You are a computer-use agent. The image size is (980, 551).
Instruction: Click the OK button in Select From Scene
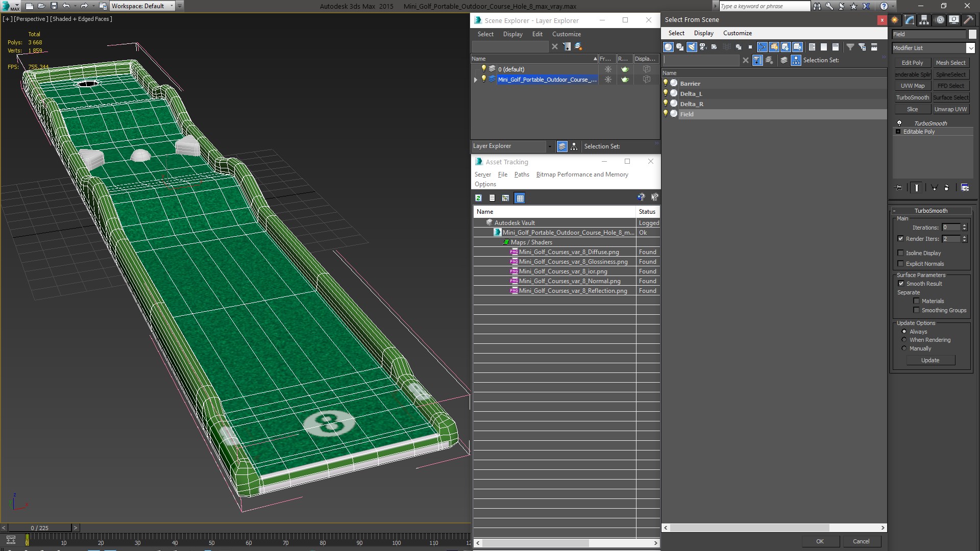(x=820, y=541)
